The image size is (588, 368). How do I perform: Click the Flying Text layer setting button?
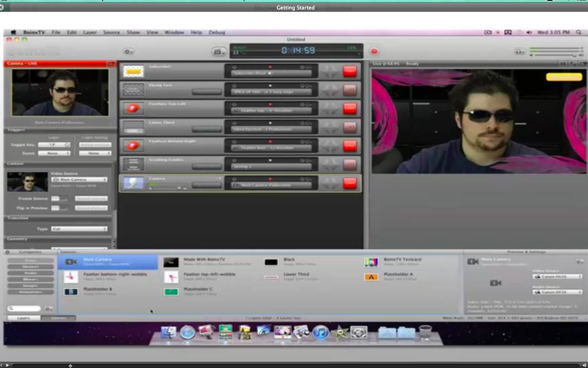pos(272,92)
